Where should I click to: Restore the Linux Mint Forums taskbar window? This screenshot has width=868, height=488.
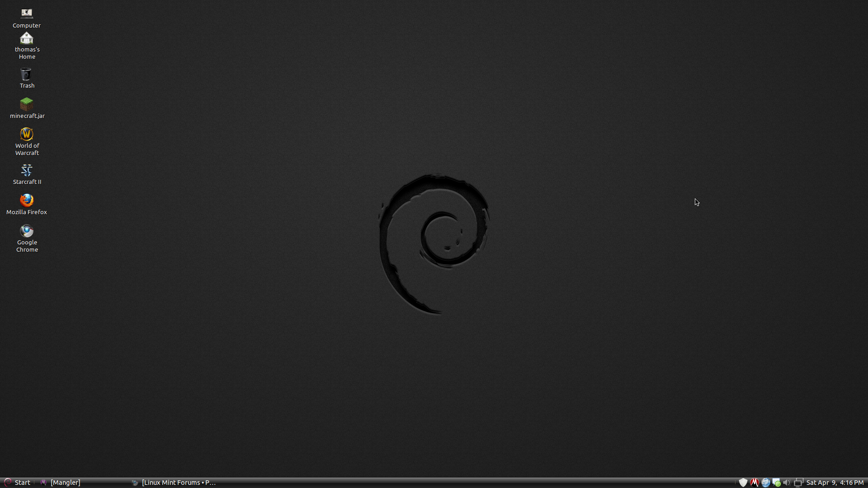(174, 483)
